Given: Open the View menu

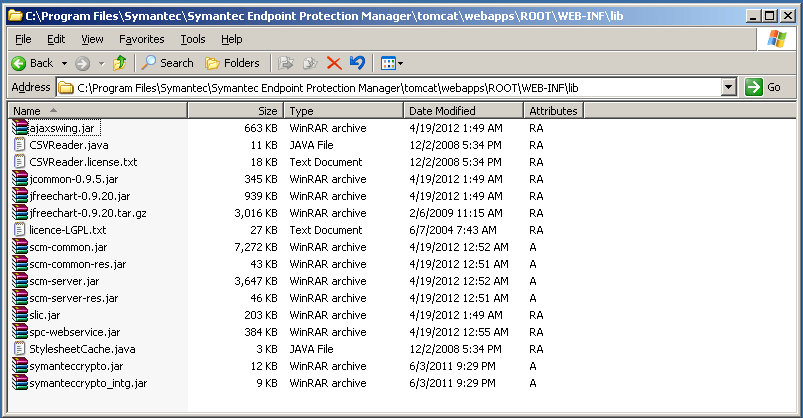Looking at the screenshot, I should pos(92,39).
